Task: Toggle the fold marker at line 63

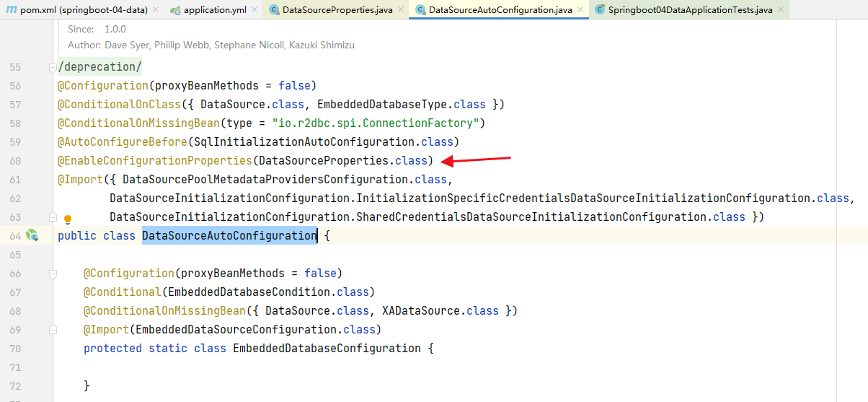Action: (x=52, y=217)
